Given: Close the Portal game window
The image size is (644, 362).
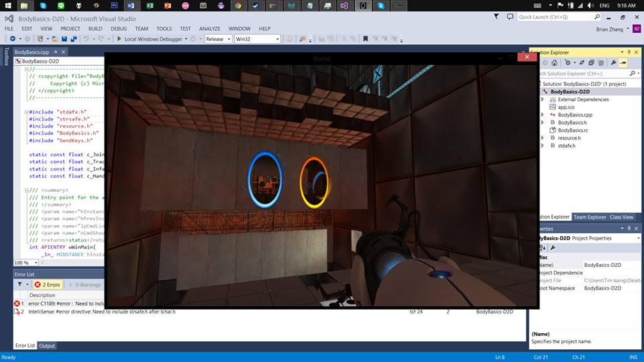Looking at the screenshot, I should 527,56.
